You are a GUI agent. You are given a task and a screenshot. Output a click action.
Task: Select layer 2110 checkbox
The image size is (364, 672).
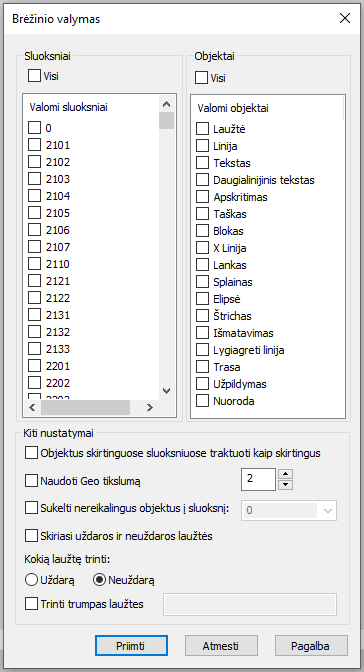[x=34, y=264]
